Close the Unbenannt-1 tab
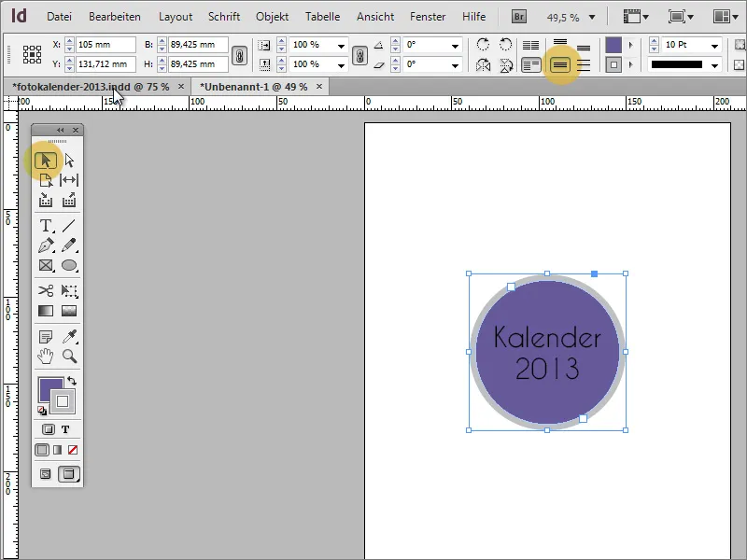This screenshot has width=747, height=560. (319, 86)
